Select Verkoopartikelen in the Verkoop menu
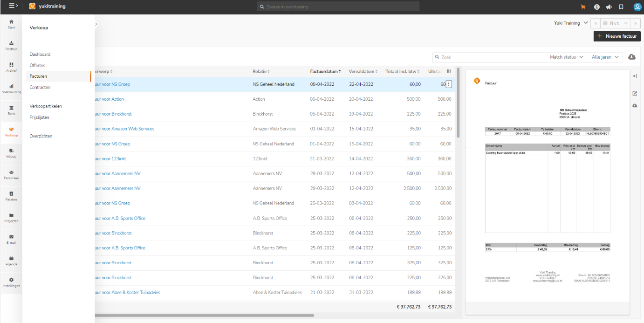 [46, 106]
